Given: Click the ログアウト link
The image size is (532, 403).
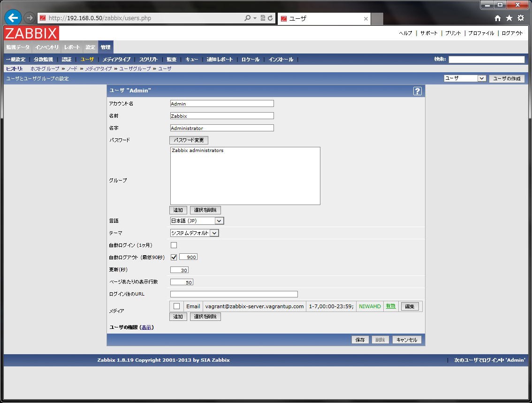Looking at the screenshot, I should click(512, 33).
